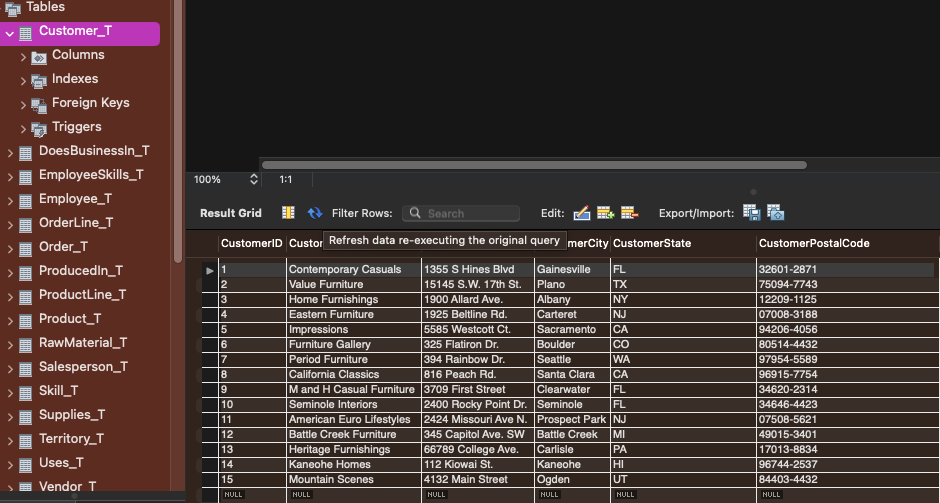Click the Columns node icon

tap(39, 58)
